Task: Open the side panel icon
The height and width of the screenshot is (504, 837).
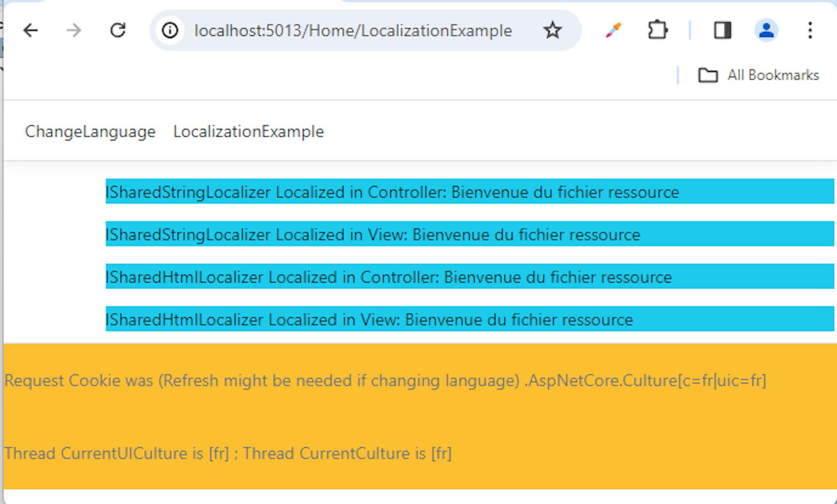Action: pos(722,30)
